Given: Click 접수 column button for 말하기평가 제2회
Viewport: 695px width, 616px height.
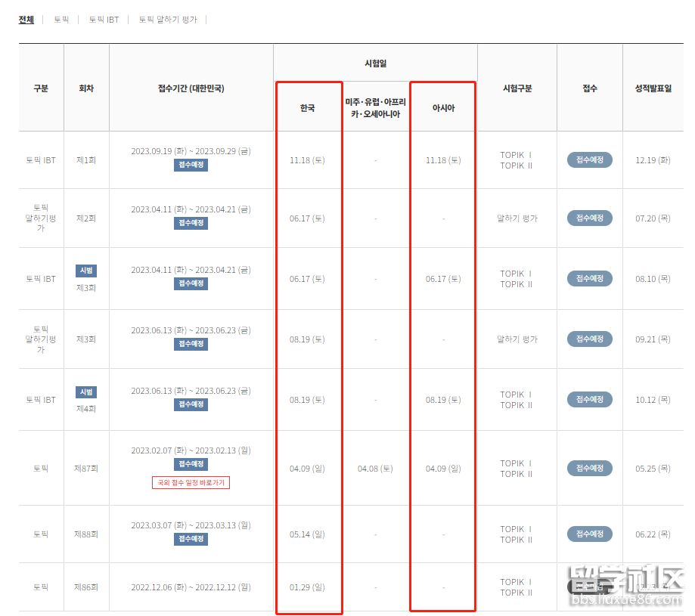Looking at the screenshot, I should pyautogui.click(x=589, y=218).
